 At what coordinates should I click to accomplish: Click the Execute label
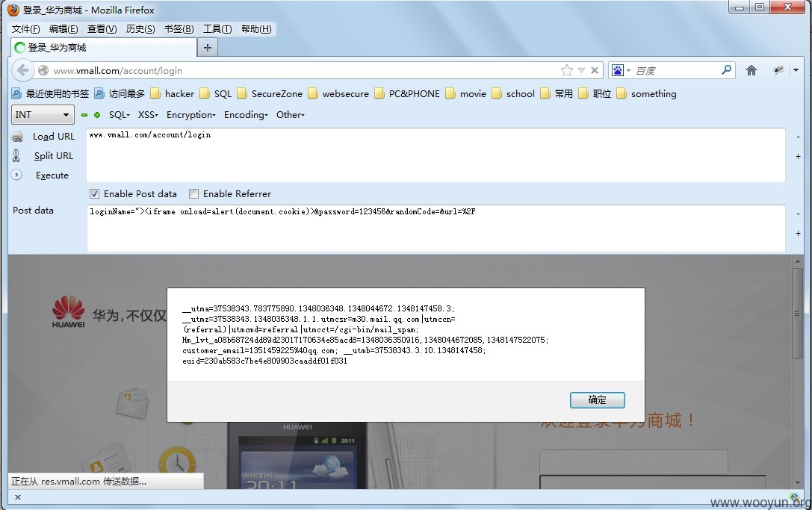click(x=52, y=175)
